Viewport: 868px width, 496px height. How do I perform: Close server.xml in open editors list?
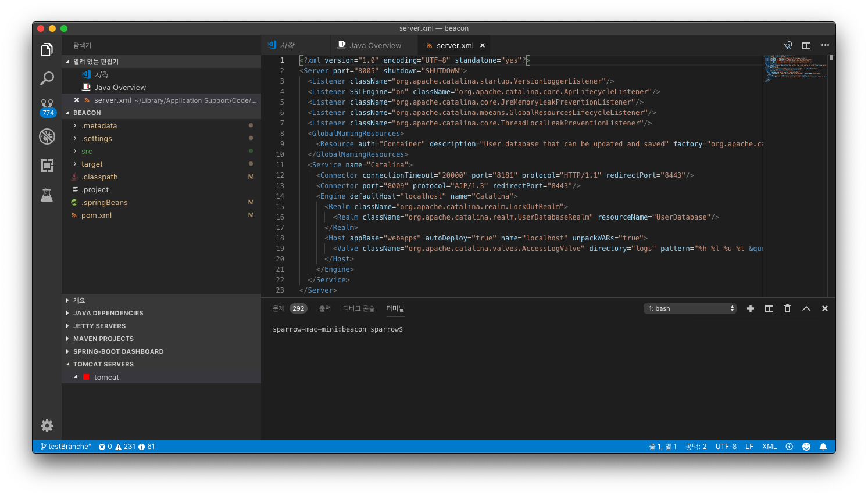tap(77, 100)
